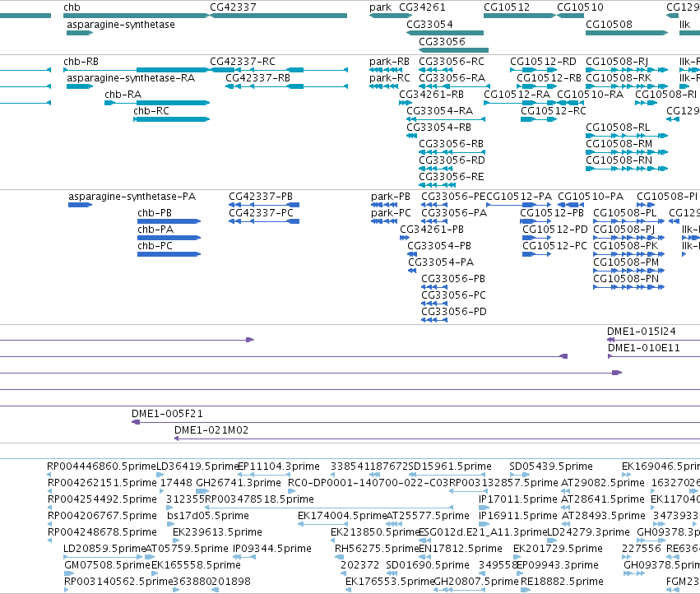The image size is (700, 594).
Task: Select transcript CG10512-RC
Action: 539,119
